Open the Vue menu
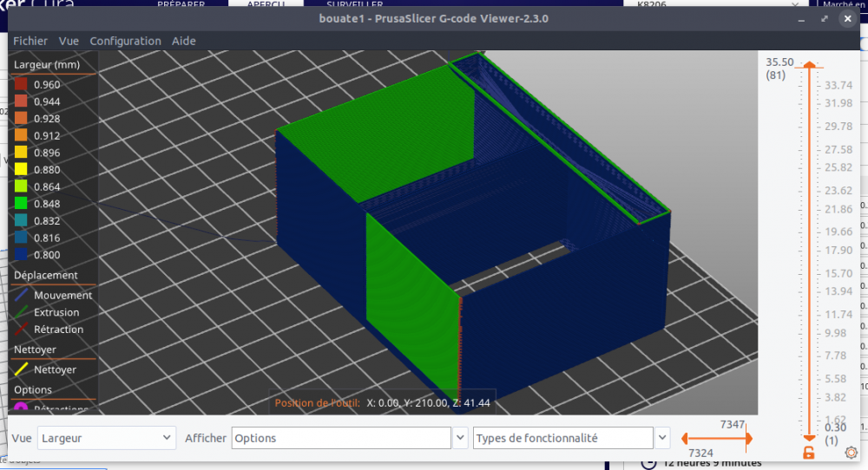This screenshot has width=868, height=470. click(x=69, y=41)
